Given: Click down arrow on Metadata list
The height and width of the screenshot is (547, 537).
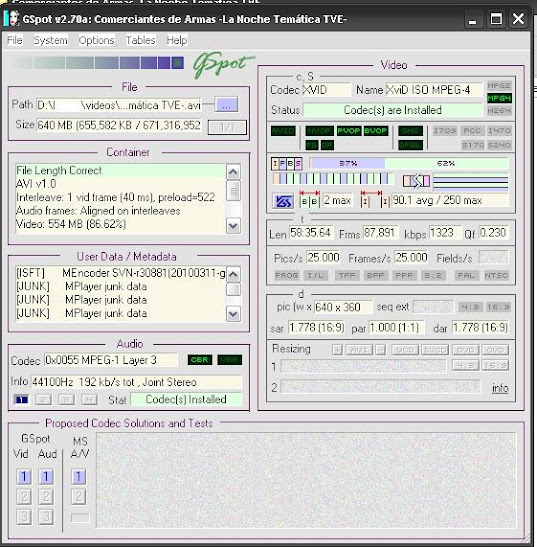Looking at the screenshot, I should pos(233,314).
